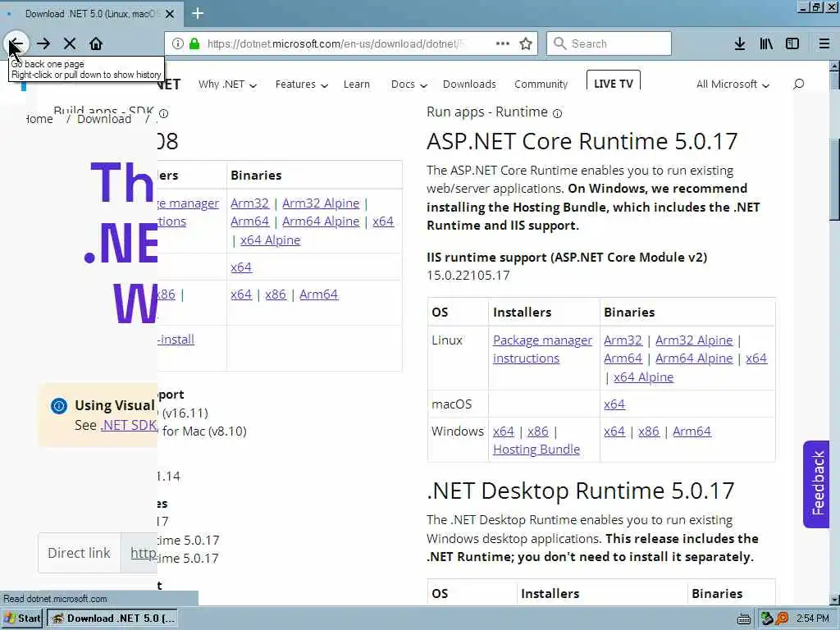
Task: Download ASP.NET Windows x64 installer
Action: coord(503,431)
